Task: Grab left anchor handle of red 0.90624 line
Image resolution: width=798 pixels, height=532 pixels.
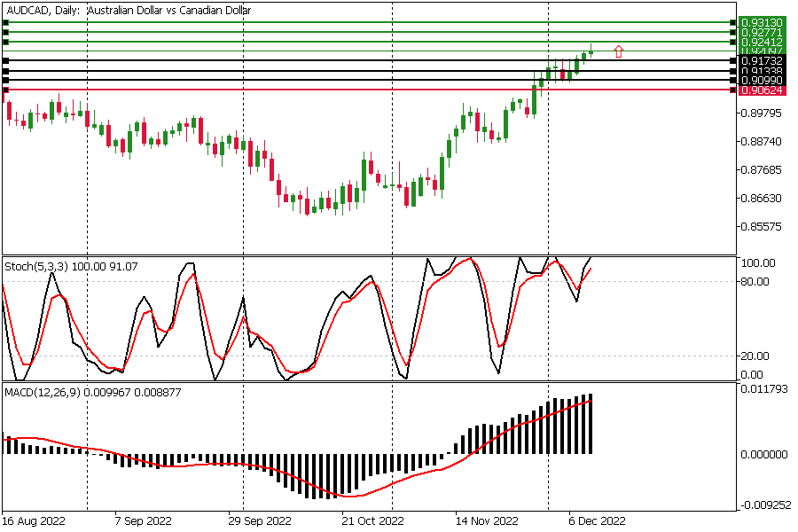Action: [5, 90]
